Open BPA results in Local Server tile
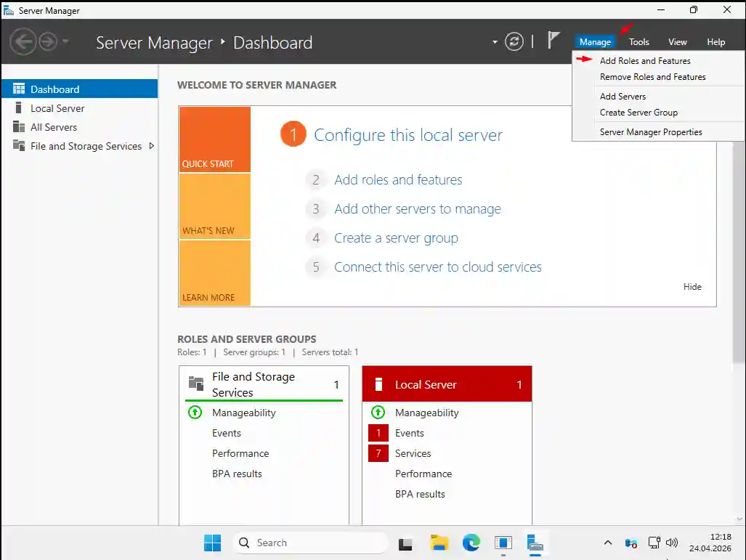 point(420,495)
